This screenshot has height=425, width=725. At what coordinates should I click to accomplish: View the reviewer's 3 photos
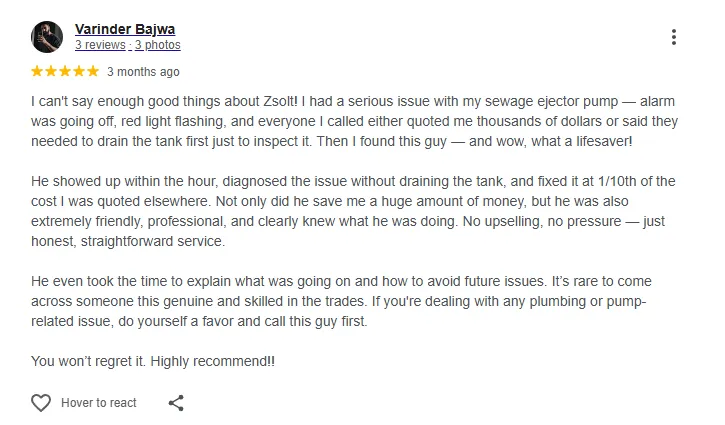(158, 45)
